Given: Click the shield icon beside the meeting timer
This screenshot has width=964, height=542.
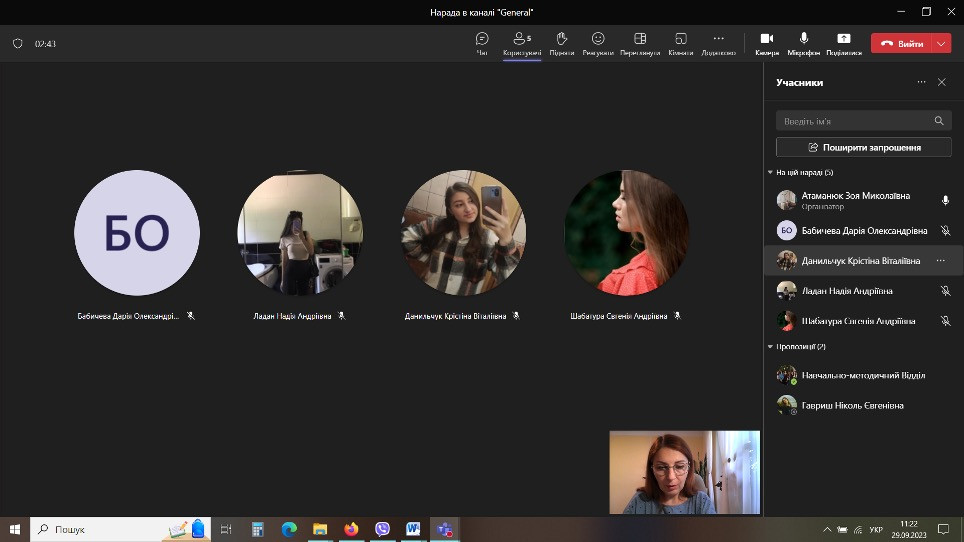Looking at the screenshot, I should (x=17, y=44).
